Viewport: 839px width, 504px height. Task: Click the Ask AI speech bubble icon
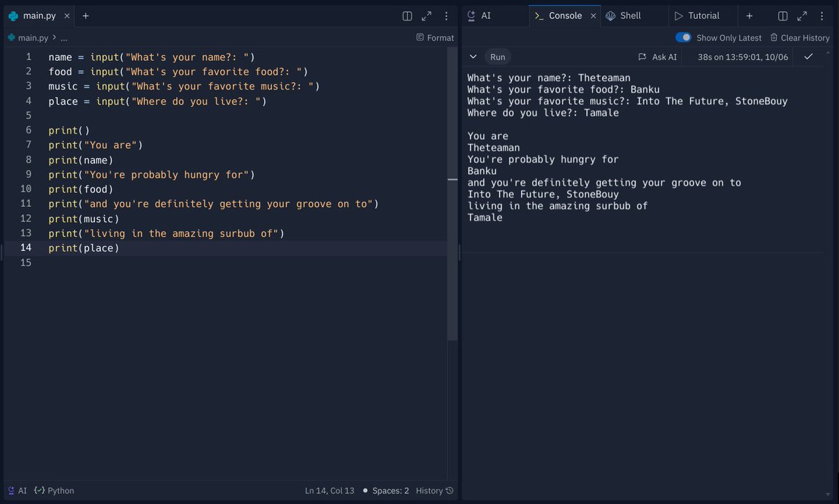[x=642, y=57]
